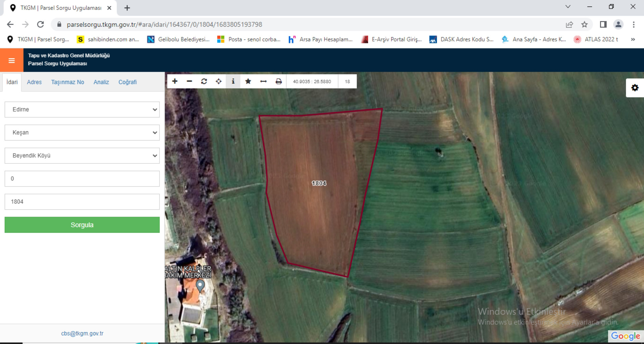This screenshot has height=344, width=644.
Task: Open the map settings gear
Action: (x=635, y=88)
